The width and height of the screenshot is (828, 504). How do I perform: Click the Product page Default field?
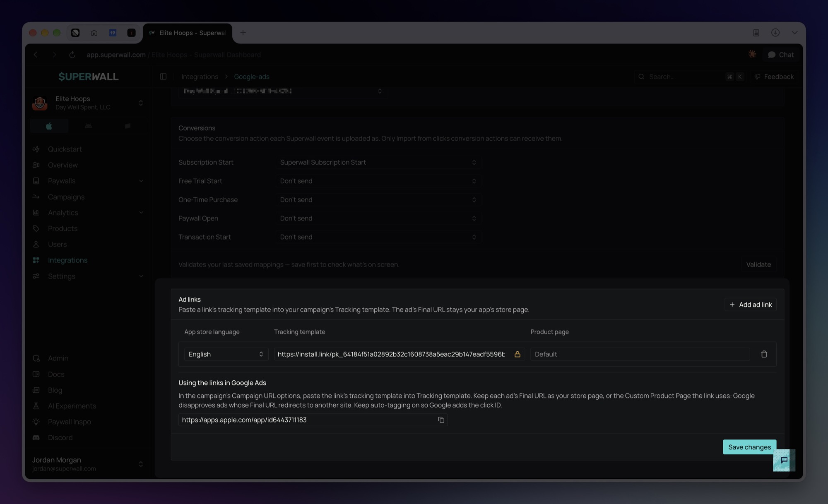click(640, 354)
